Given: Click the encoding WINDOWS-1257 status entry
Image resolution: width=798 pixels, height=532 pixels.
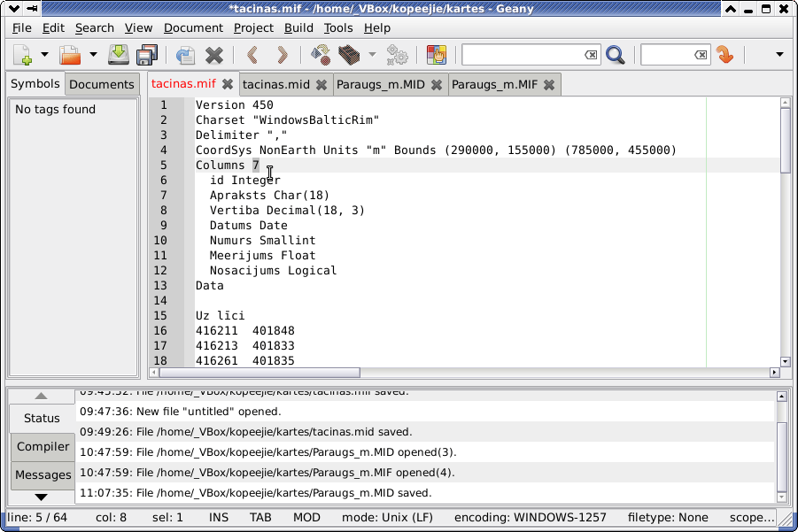Looking at the screenshot, I should [531, 518].
